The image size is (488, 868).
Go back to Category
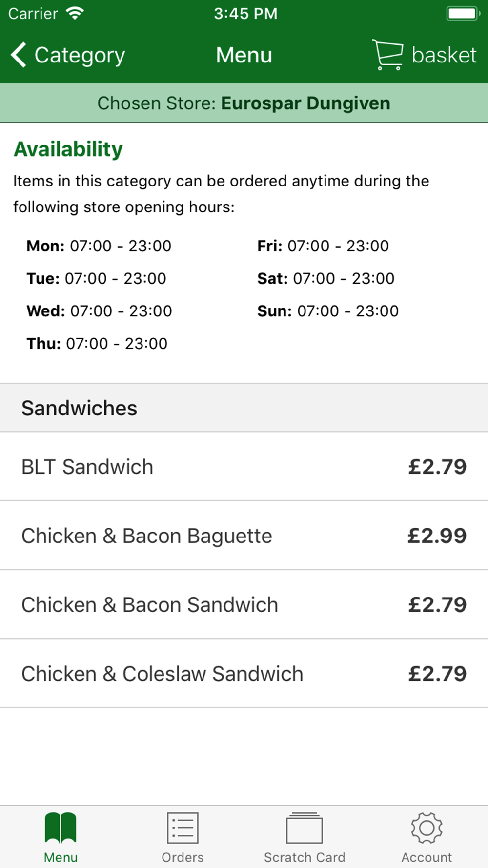(80, 55)
